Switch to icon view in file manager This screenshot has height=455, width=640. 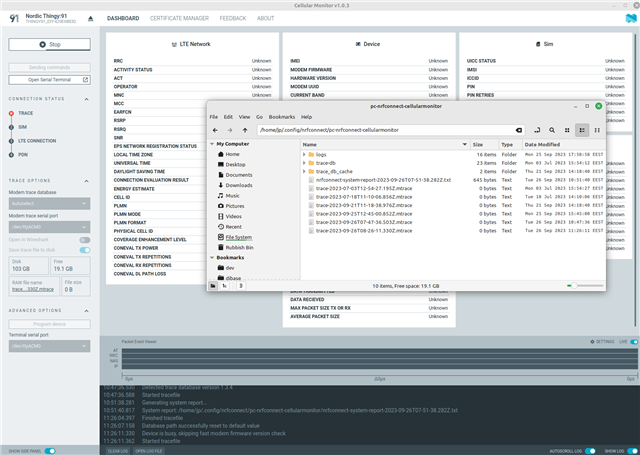click(567, 130)
